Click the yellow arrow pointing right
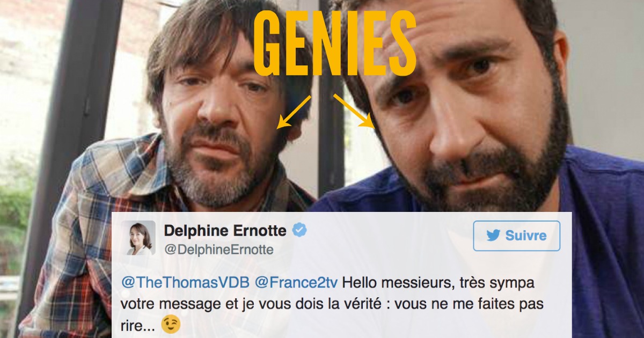The width and height of the screenshot is (644, 338). [x=354, y=112]
